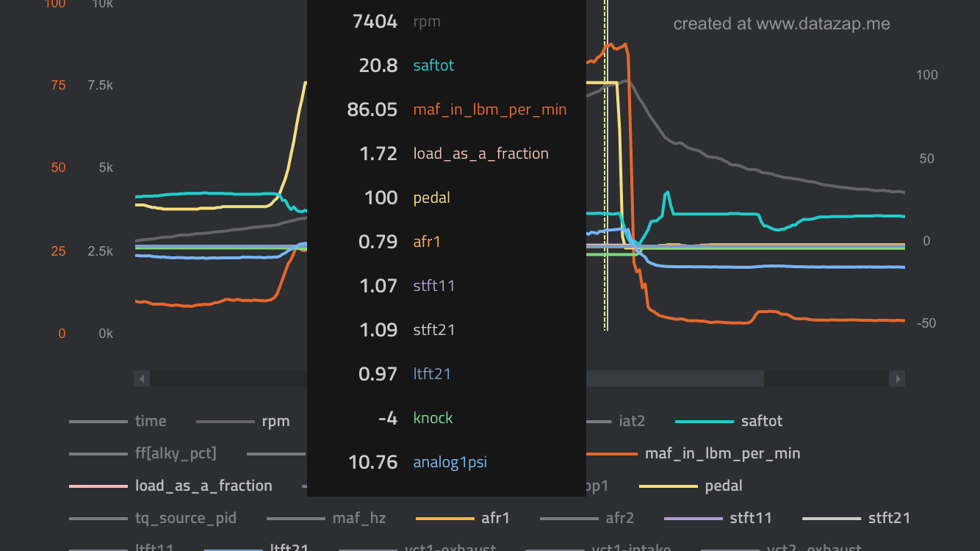The width and height of the screenshot is (980, 551).
Task: Click the orange 75 axis label
Action: [x=58, y=85]
